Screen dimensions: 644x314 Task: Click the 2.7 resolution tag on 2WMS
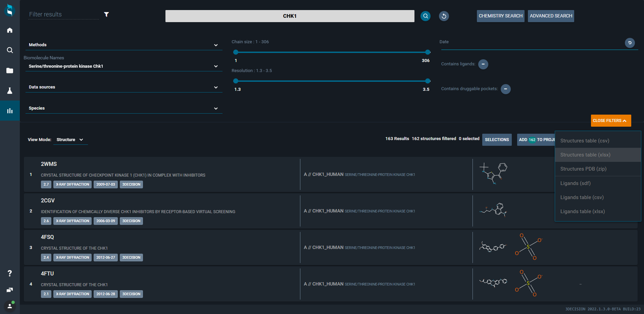pyautogui.click(x=46, y=185)
